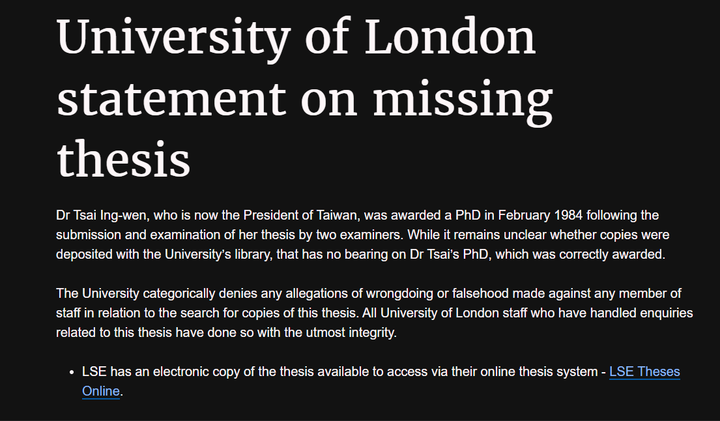Viewport: 720px width, 421px height.
Task: Open the LSE Theses Online link
Action: pos(644,371)
